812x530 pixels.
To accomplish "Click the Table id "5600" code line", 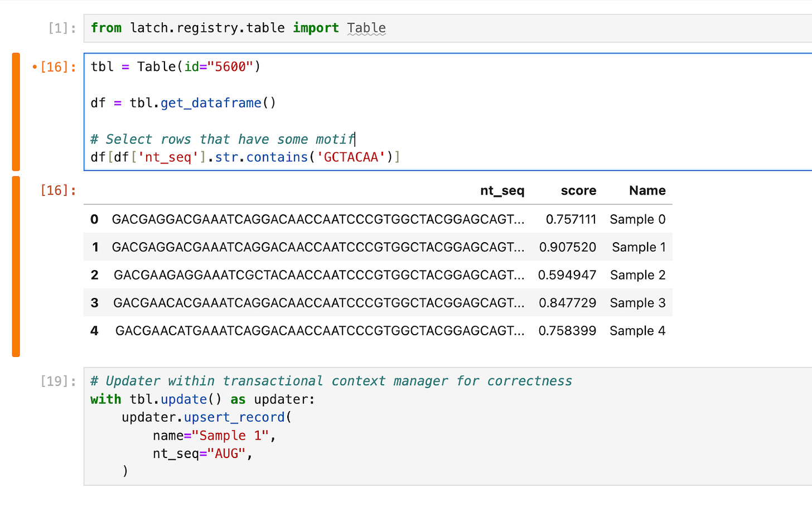I will point(176,67).
